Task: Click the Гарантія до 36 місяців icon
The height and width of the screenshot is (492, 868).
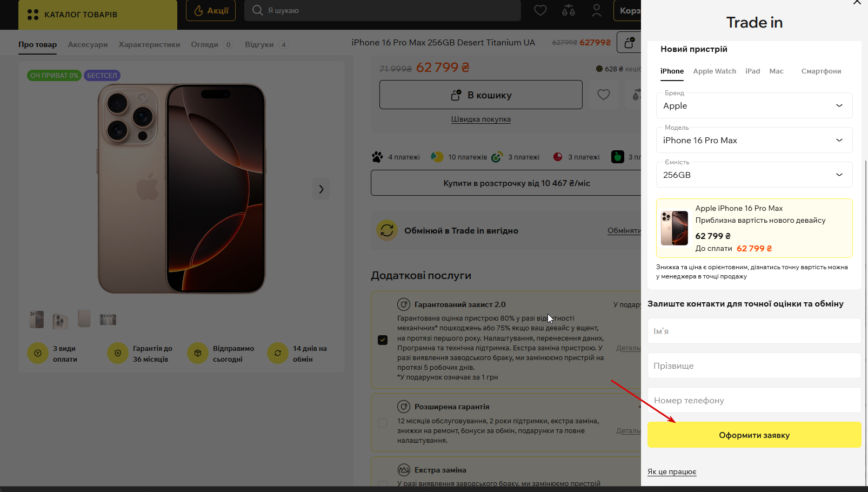Action: tap(118, 353)
